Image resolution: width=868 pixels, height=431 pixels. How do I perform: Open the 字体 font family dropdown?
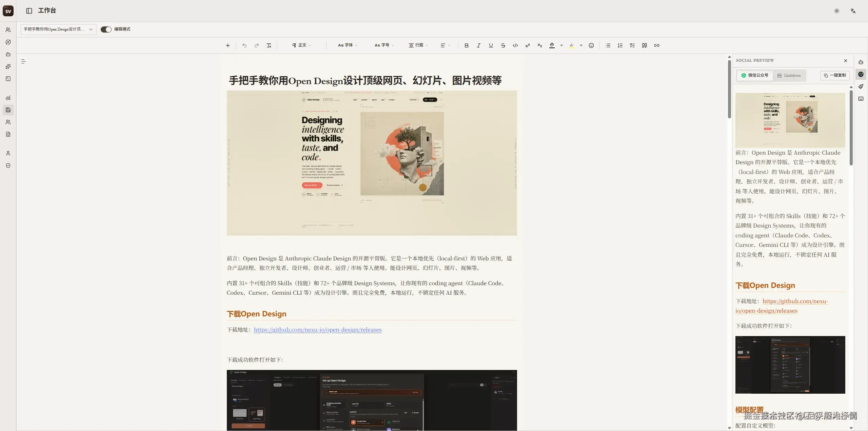click(x=348, y=45)
